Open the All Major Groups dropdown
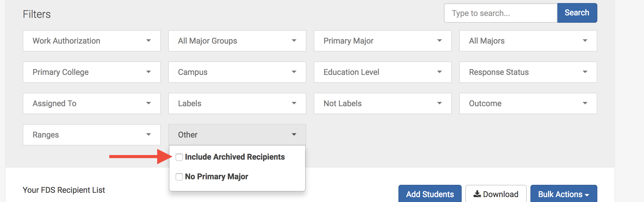The image size is (644, 202). (x=237, y=41)
